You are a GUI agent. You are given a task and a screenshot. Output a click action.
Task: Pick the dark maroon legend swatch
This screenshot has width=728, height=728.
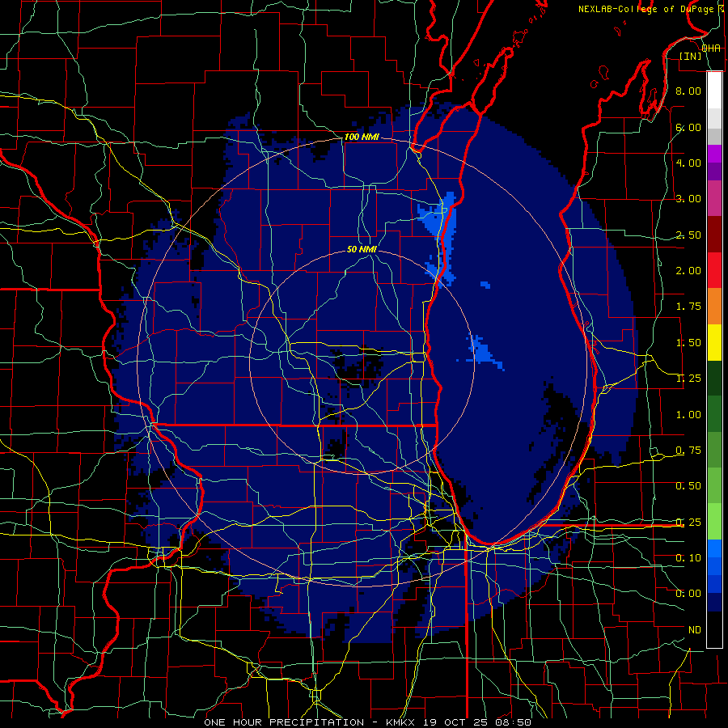click(714, 235)
